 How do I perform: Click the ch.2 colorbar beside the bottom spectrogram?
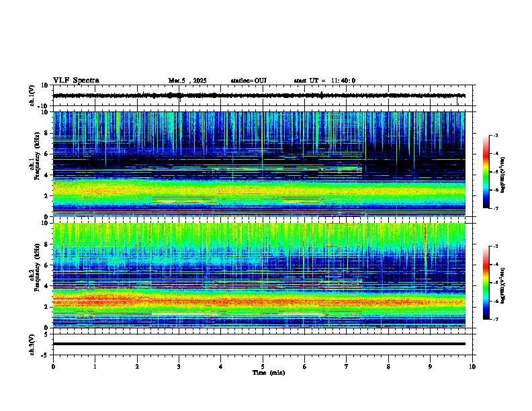point(486,283)
